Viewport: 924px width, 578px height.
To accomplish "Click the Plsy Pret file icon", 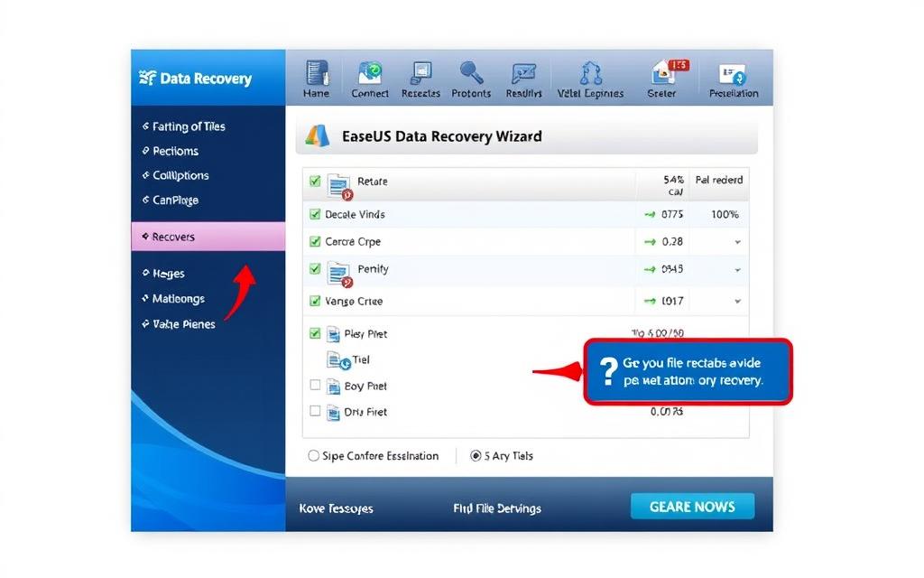I will pos(334,334).
